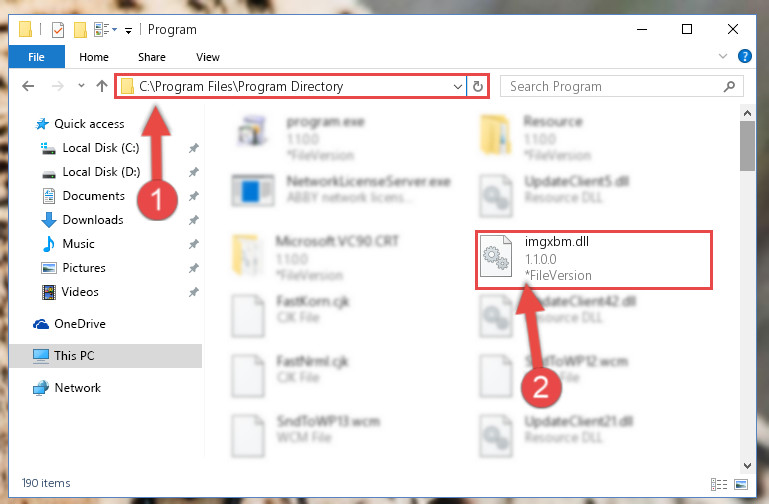
Task: Open the Share ribbon tab
Action: click(x=152, y=57)
